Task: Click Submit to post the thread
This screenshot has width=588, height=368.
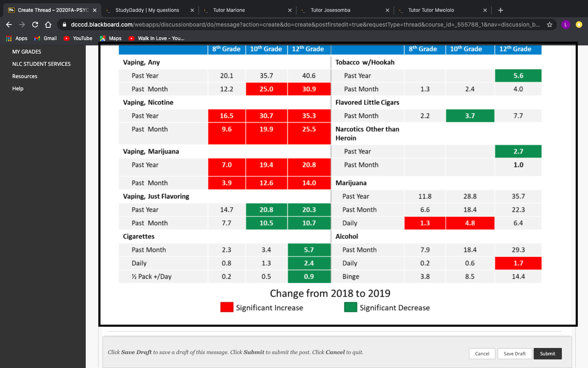Action: click(x=547, y=354)
